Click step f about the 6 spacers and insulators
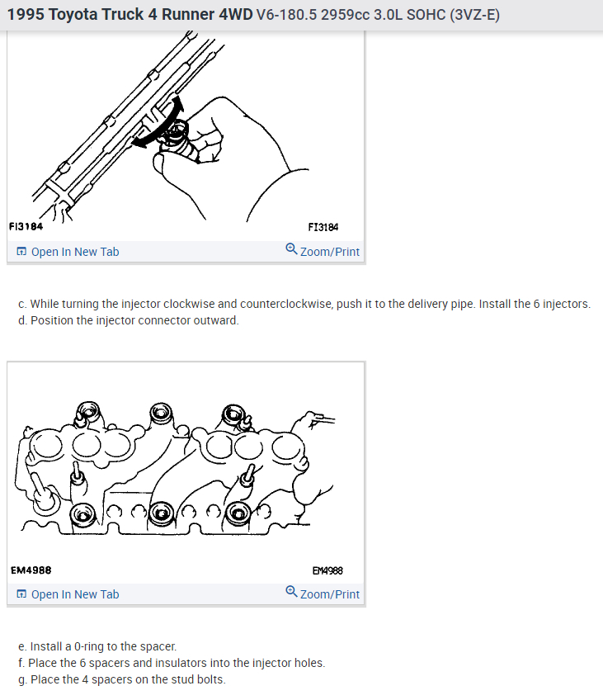 pos(172,663)
